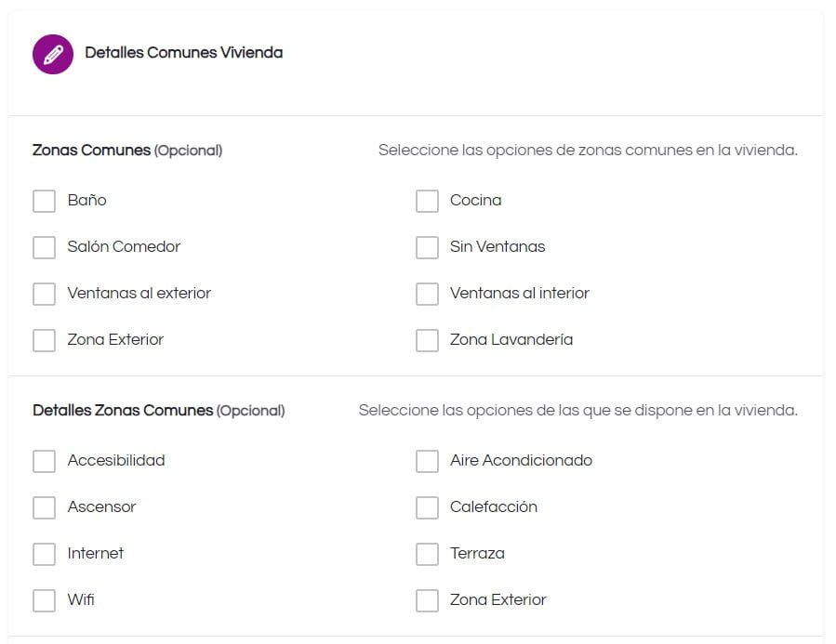
Task: Check Zona Exterior under Zonas Comunes
Action: pyautogui.click(x=45, y=340)
